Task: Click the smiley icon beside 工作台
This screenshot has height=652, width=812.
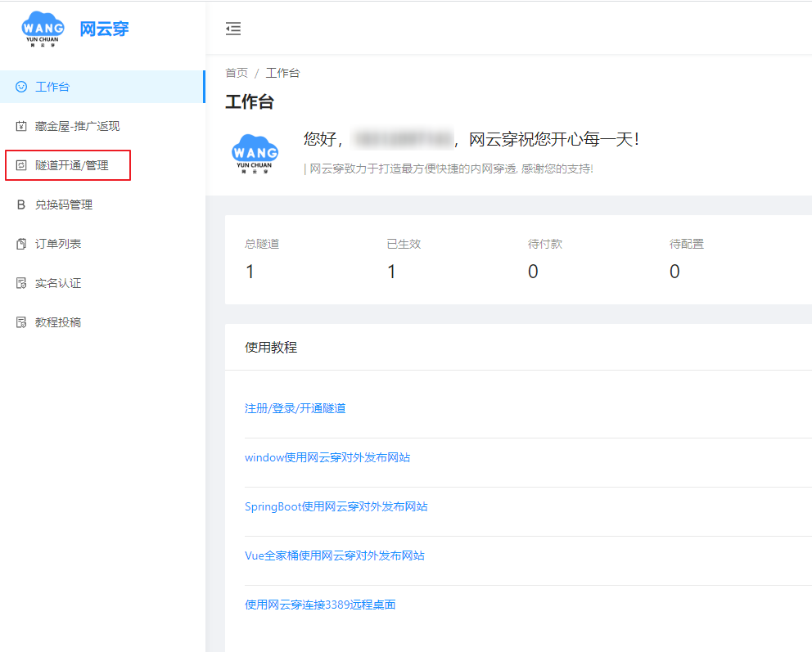Action: [x=21, y=87]
